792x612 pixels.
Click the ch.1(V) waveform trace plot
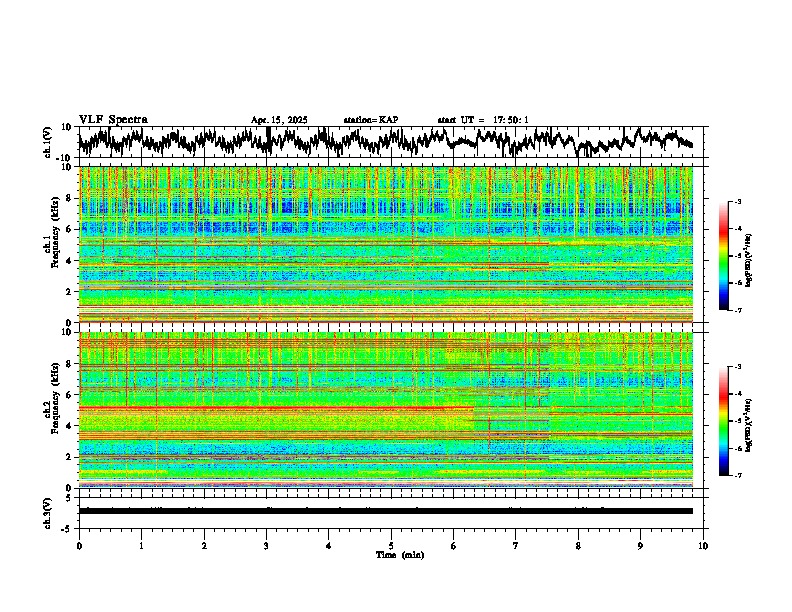(386, 142)
